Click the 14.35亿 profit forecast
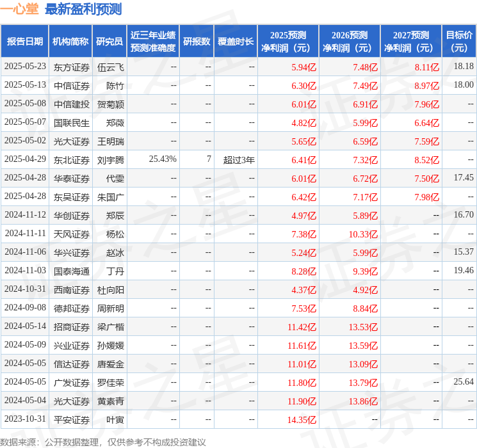The width and height of the screenshot is (477, 448). [x=302, y=420]
